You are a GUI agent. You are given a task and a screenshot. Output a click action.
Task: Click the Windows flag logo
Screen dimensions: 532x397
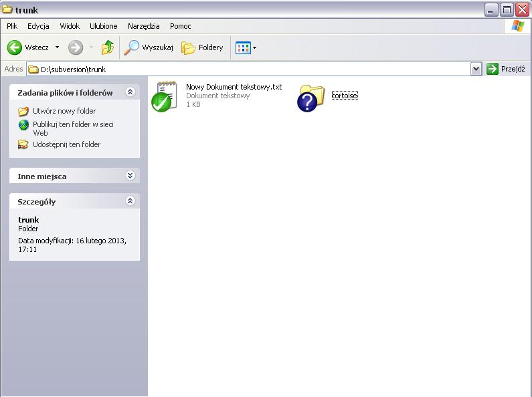click(x=517, y=26)
